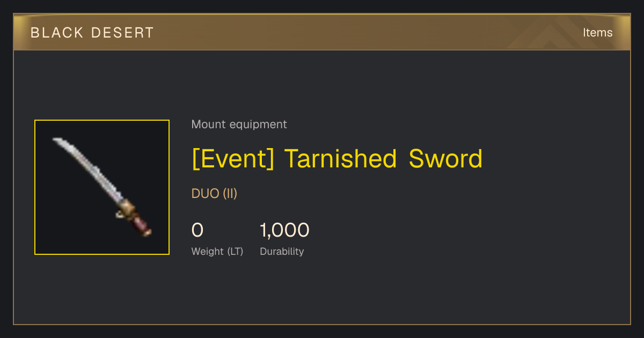Image resolution: width=644 pixels, height=338 pixels.
Task: Click the DUO (II) enhancement level text
Action: pos(214,194)
